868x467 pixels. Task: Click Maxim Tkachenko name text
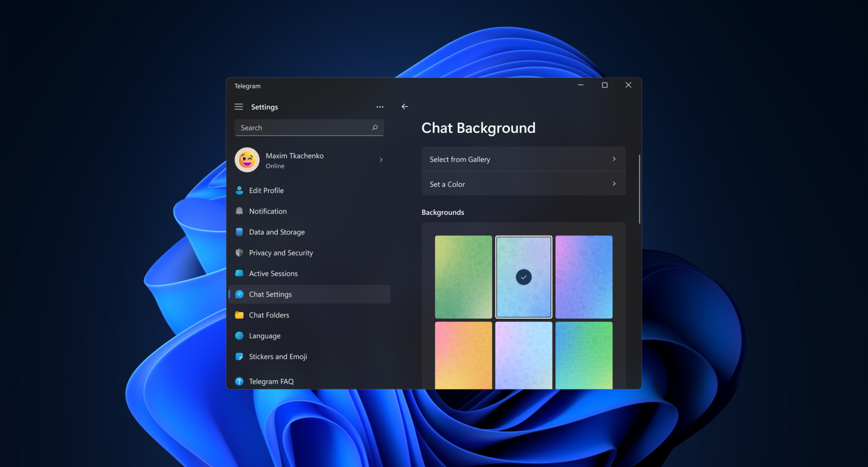click(295, 155)
